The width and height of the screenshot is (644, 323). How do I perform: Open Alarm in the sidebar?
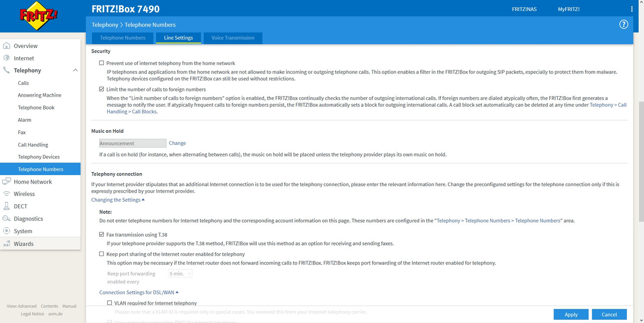point(25,120)
